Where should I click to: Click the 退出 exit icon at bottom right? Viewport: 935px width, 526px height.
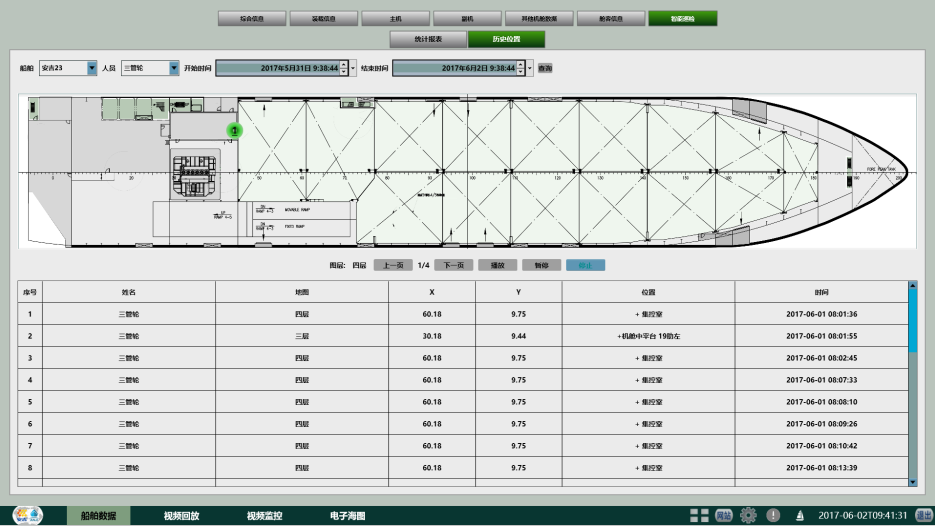tap(924, 515)
